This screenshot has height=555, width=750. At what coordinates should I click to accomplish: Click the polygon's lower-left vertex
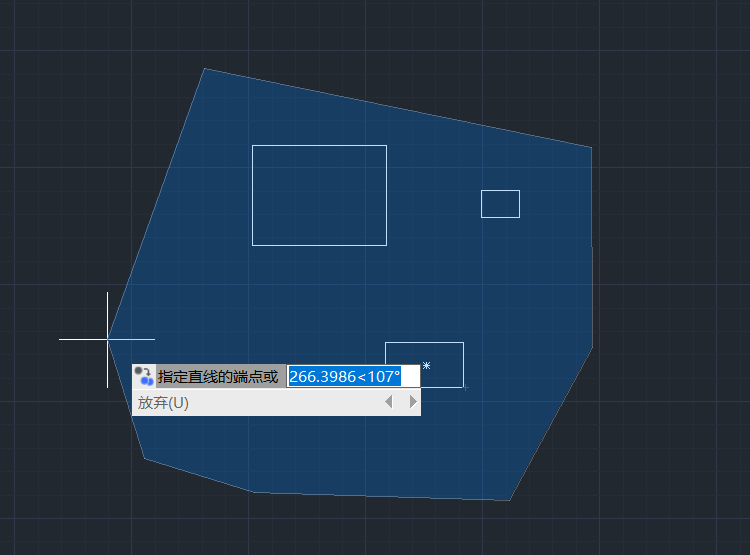(x=144, y=459)
